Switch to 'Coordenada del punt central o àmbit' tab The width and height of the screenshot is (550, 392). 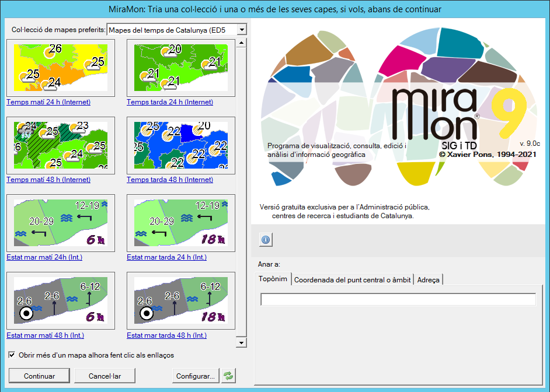352,279
